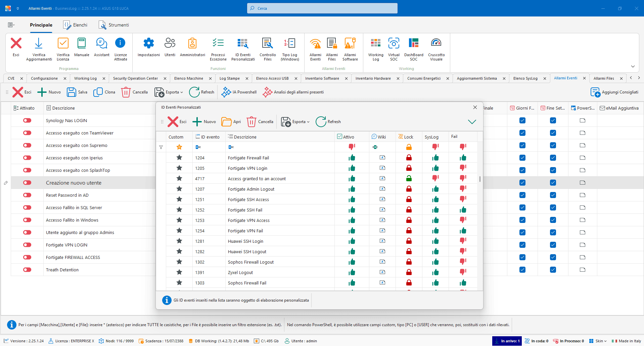This screenshot has width=644, height=346.
Task: Expand the chevron in ID Eventi dialog toolbar
Action: (x=472, y=122)
